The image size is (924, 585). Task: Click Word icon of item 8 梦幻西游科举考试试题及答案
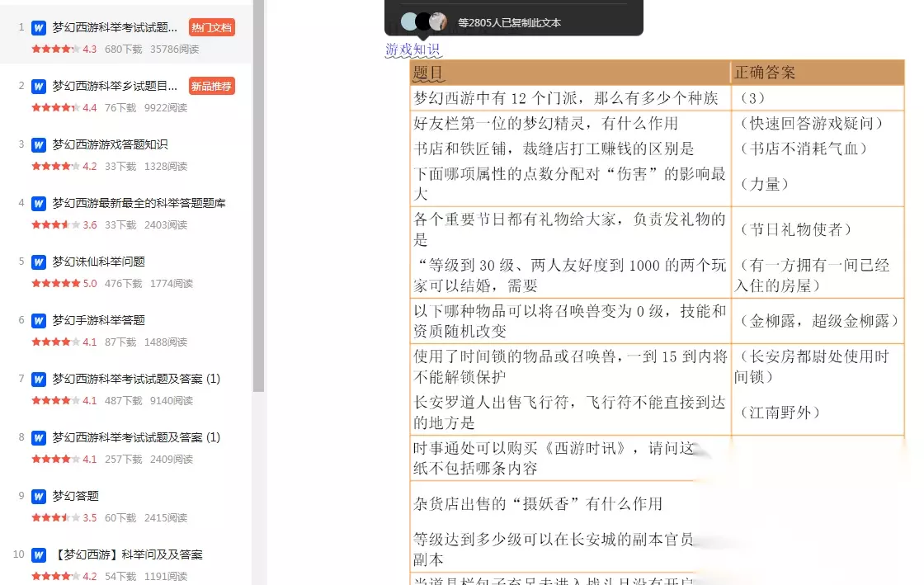39,438
